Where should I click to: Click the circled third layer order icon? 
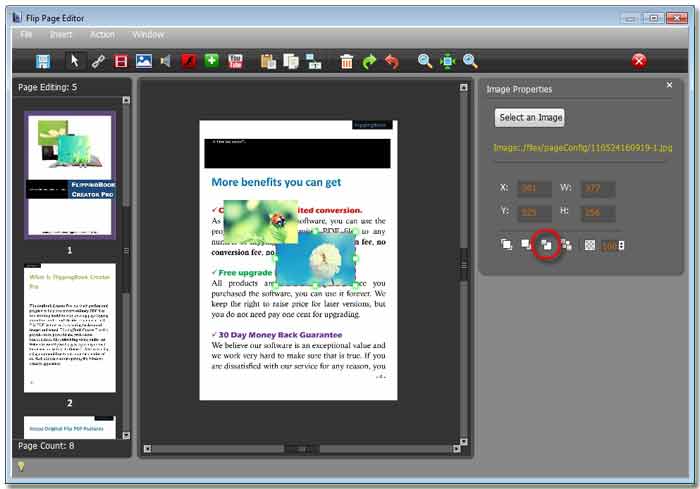tap(546, 245)
